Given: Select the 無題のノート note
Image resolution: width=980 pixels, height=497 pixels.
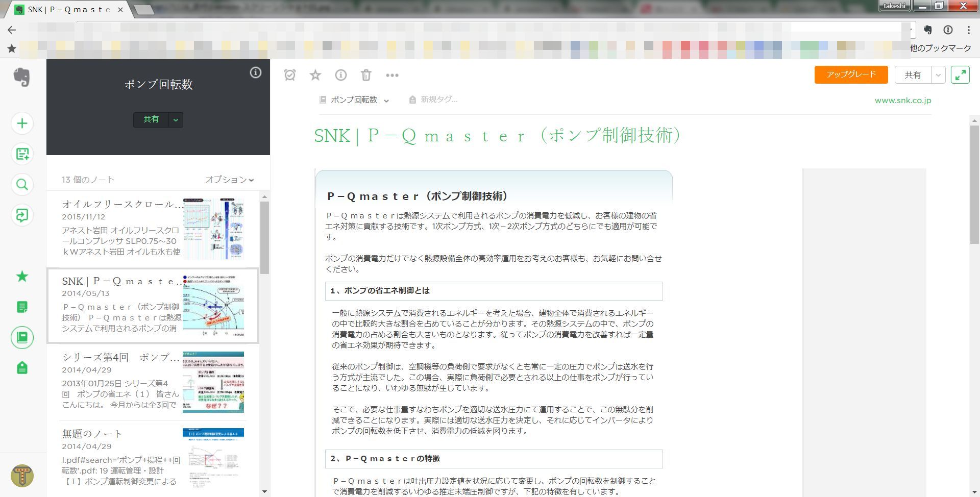Looking at the screenshot, I should click(153, 459).
